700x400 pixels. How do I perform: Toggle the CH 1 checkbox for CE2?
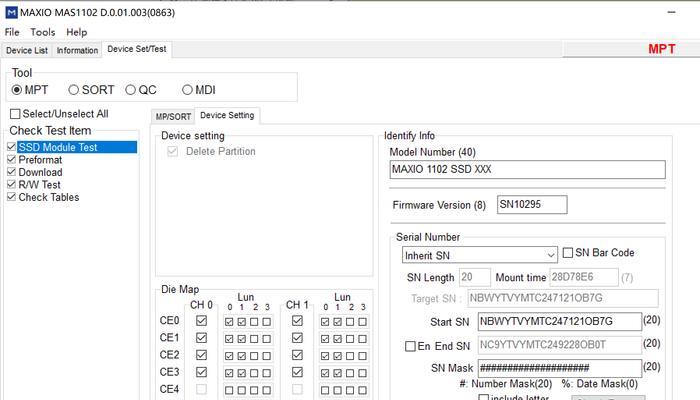(x=297, y=355)
